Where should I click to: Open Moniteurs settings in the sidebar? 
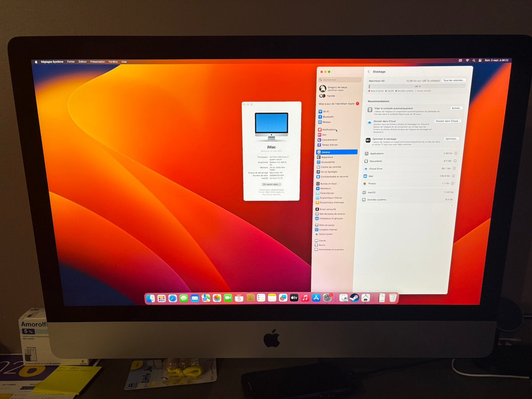pos(323,188)
